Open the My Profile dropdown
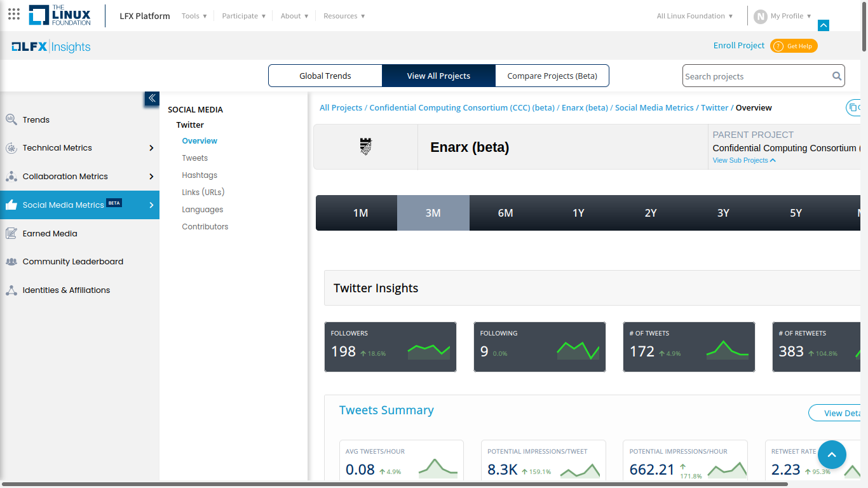 (791, 16)
